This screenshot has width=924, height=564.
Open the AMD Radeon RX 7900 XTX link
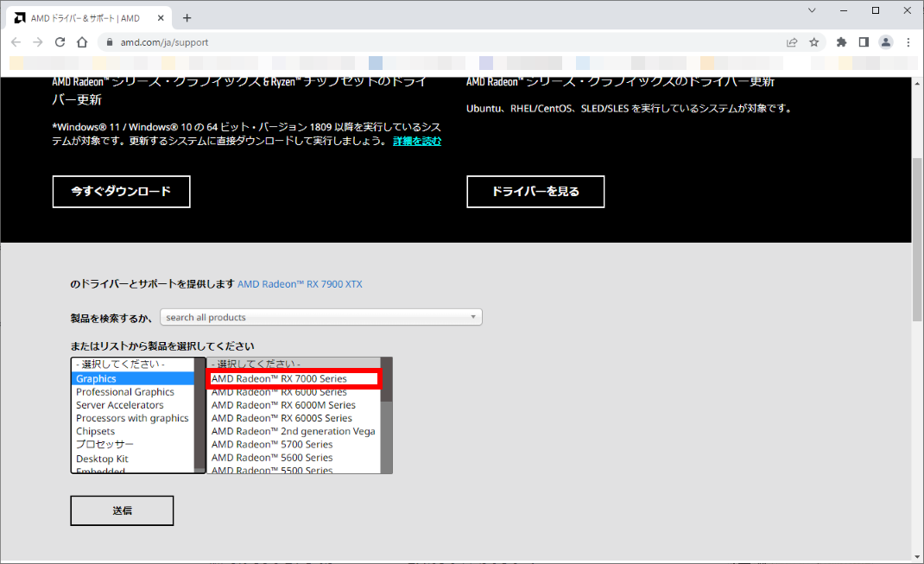click(x=300, y=284)
